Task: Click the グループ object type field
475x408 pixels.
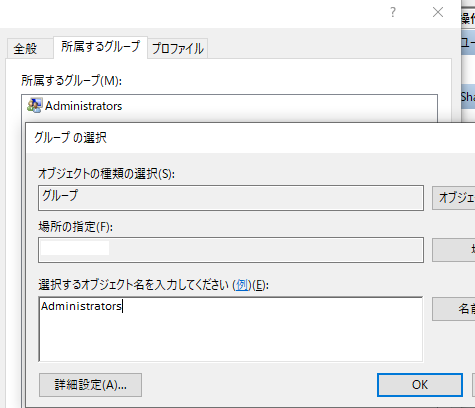Action: [231, 198]
